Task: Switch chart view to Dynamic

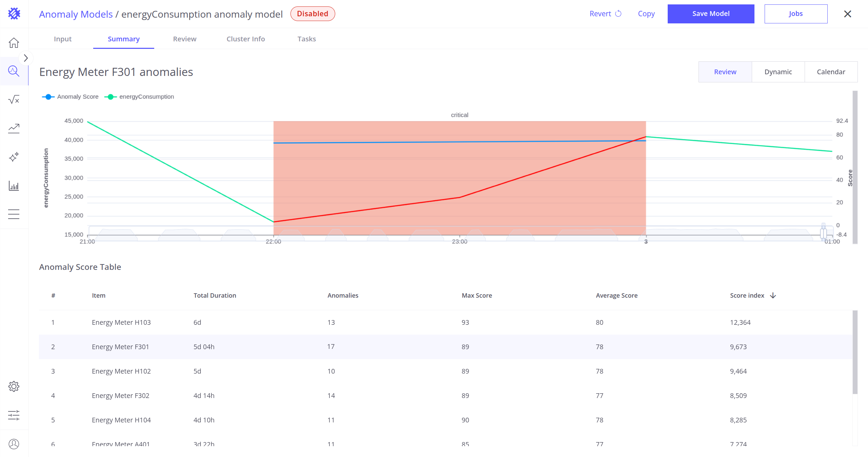Action: pyautogui.click(x=778, y=72)
